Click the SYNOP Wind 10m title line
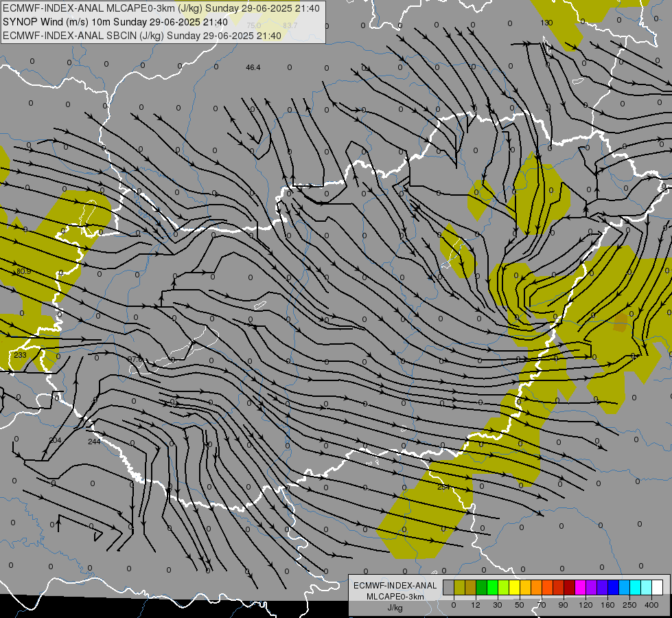The image size is (672, 618). [x=115, y=22]
